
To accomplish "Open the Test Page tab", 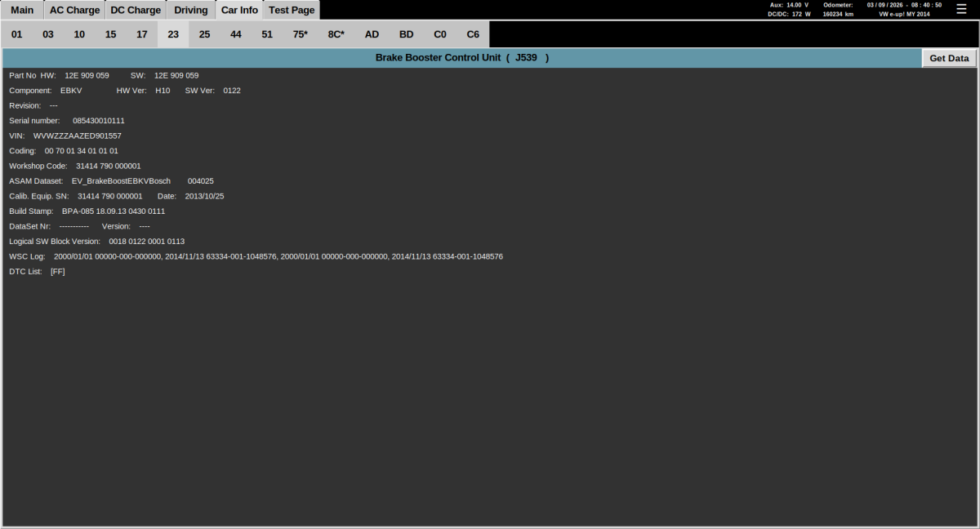I will click(292, 10).
